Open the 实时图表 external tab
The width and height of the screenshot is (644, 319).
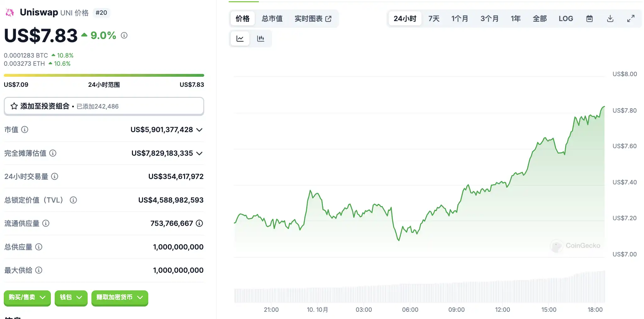click(x=313, y=19)
